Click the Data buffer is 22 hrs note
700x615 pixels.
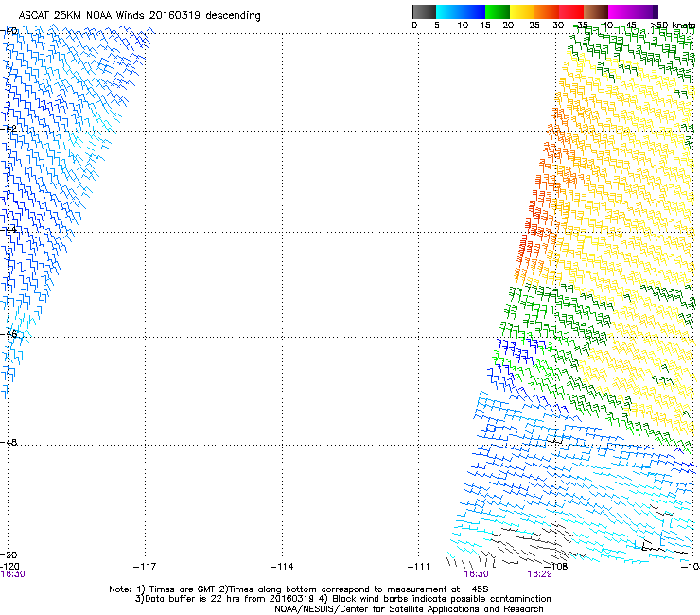(x=343, y=599)
